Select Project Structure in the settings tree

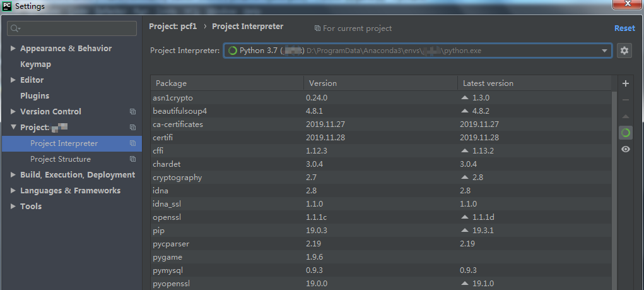(x=61, y=159)
